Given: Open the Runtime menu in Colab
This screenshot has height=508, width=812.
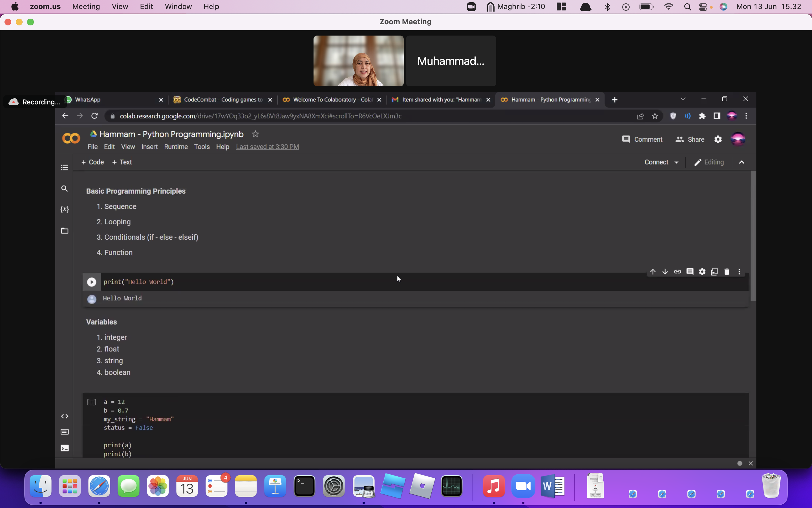Looking at the screenshot, I should 176,147.
